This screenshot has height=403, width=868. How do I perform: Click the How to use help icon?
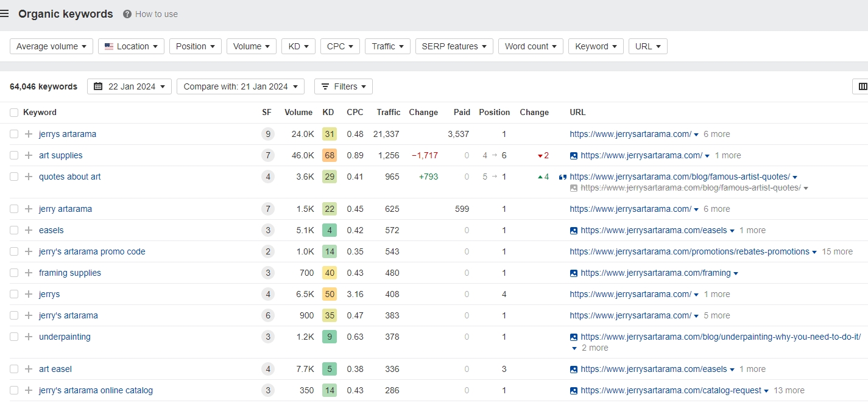127,14
